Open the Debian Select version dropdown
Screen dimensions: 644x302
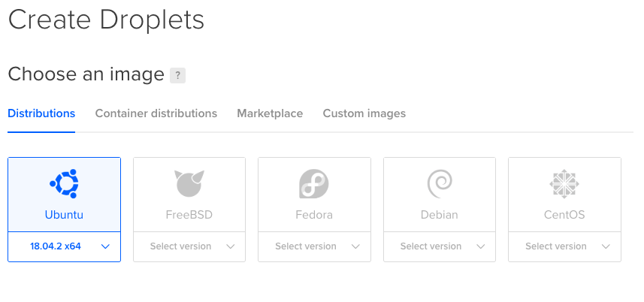(440, 246)
